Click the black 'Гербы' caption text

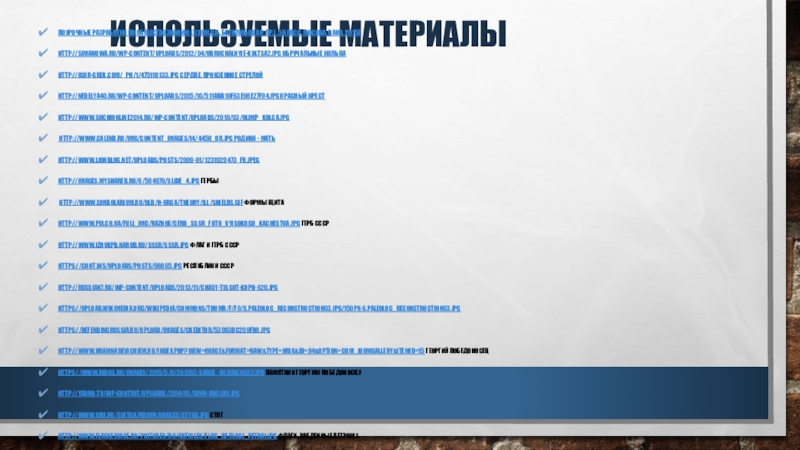click(x=210, y=181)
